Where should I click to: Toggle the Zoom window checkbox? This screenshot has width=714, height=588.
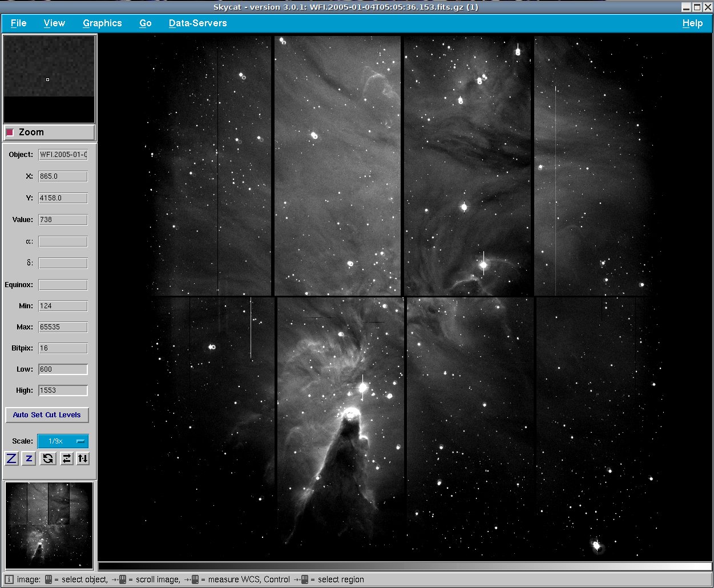tap(10, 132)
